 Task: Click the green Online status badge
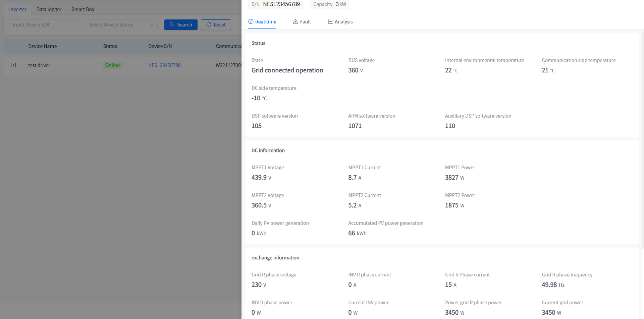click(x=112, y=65)
